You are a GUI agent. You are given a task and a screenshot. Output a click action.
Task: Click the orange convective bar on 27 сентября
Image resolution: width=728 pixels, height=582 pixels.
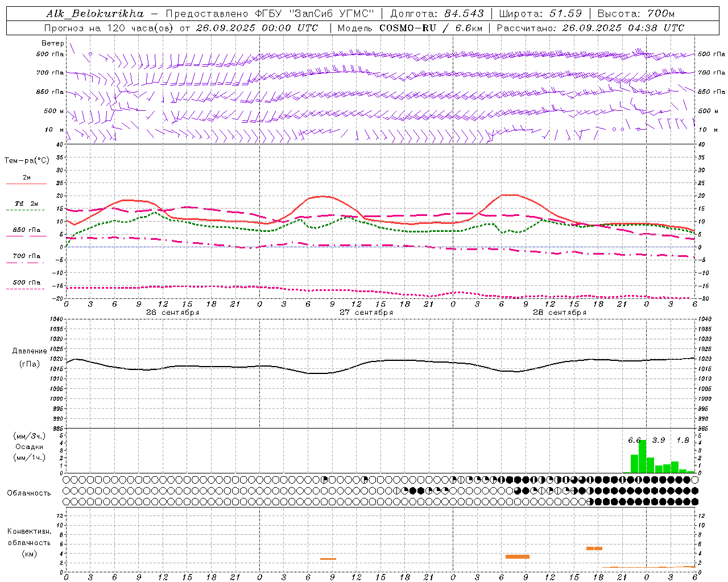pos(328,559)
